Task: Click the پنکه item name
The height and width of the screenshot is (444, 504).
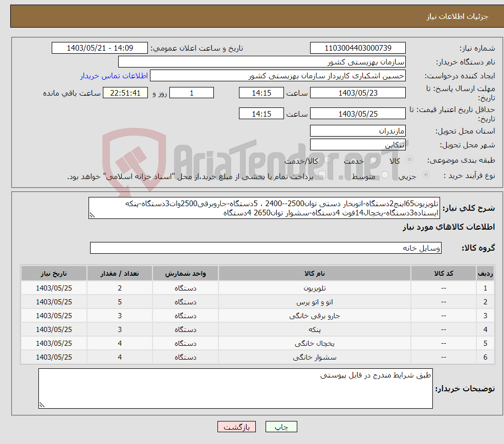Action: coord(315,329)
